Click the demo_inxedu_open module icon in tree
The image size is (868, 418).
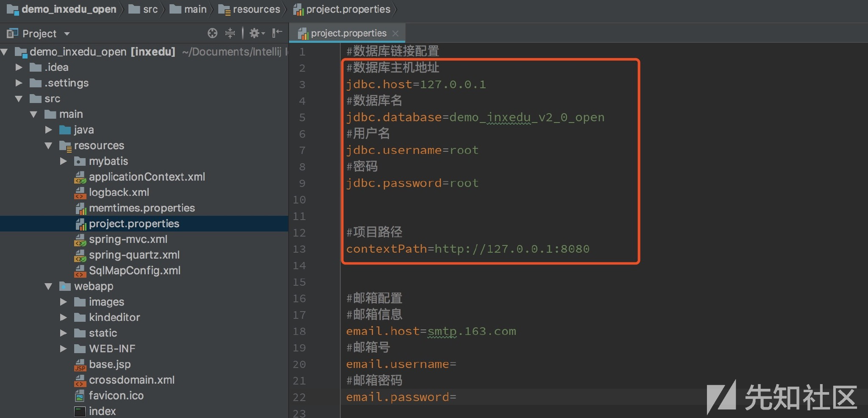pos(21,52)
